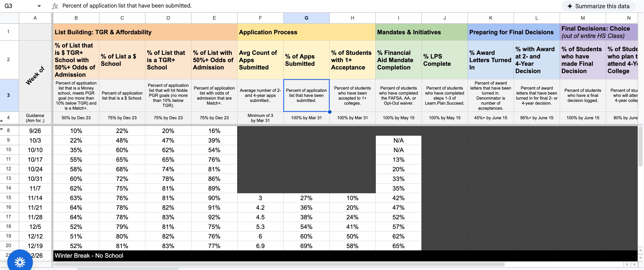Screen dimensions: 644x270
Task: Click the 60% cell in row 19 column G
Action: [306, 236]
